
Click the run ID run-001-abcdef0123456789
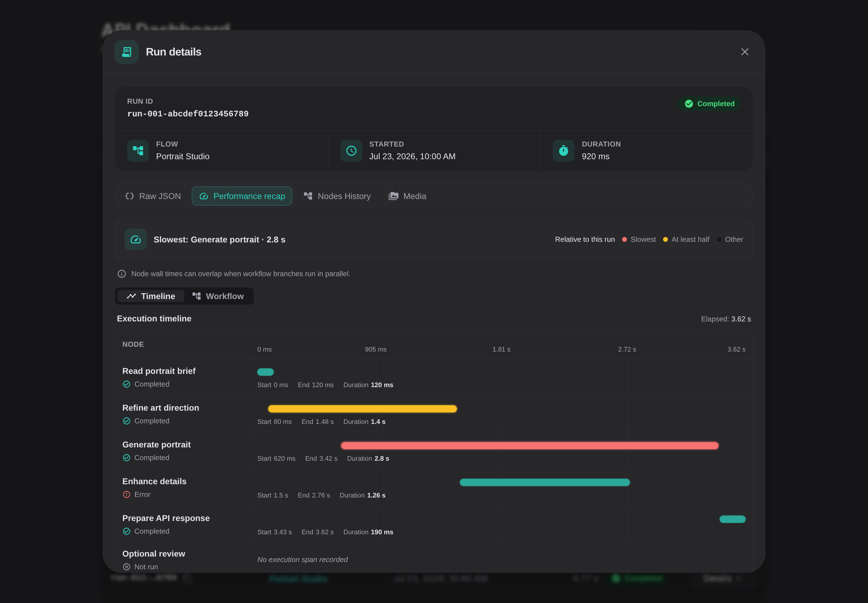[188, 114]
